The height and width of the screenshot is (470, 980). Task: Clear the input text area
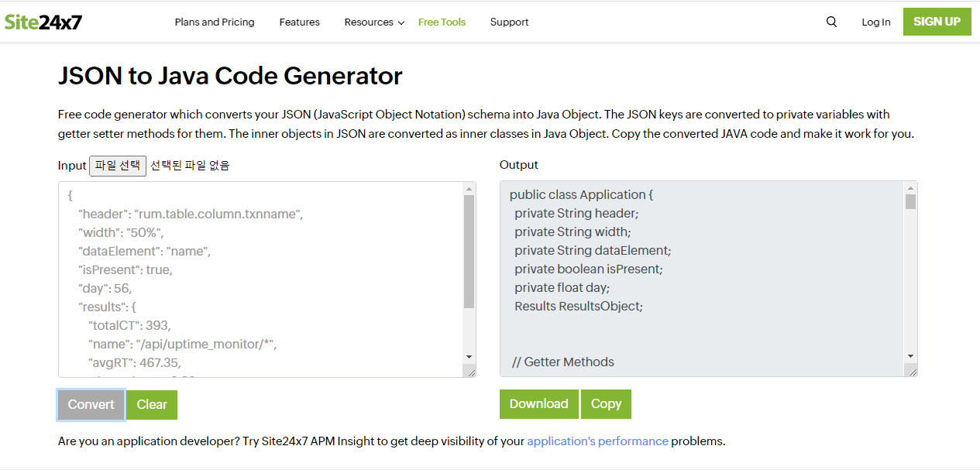point(152,404)
